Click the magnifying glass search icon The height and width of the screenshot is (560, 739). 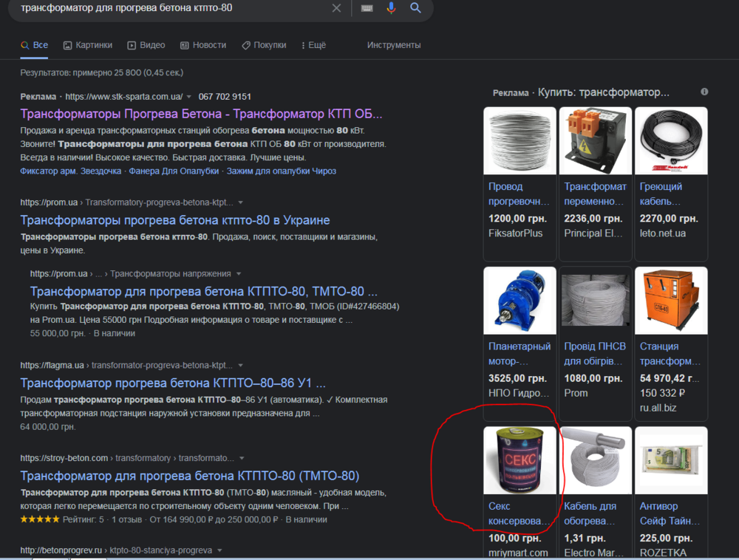click(415, 8)
